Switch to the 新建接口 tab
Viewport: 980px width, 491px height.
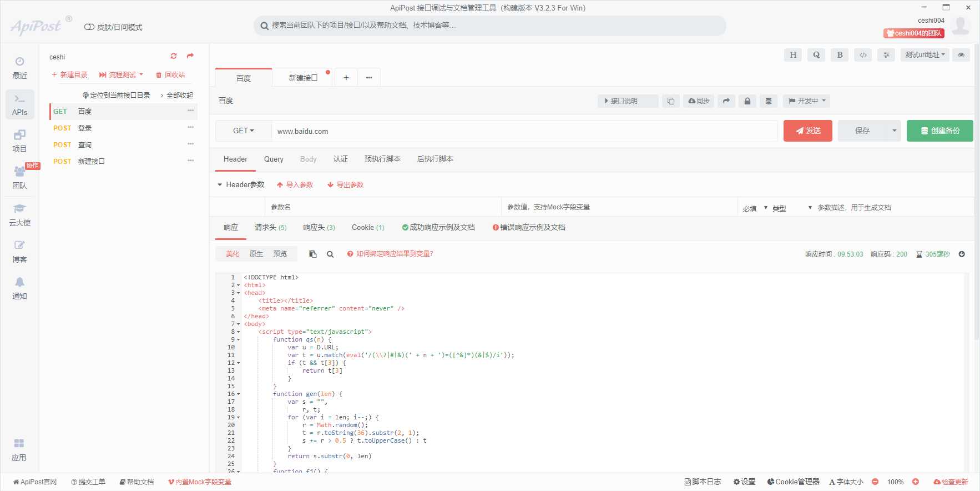pos(303,78)
